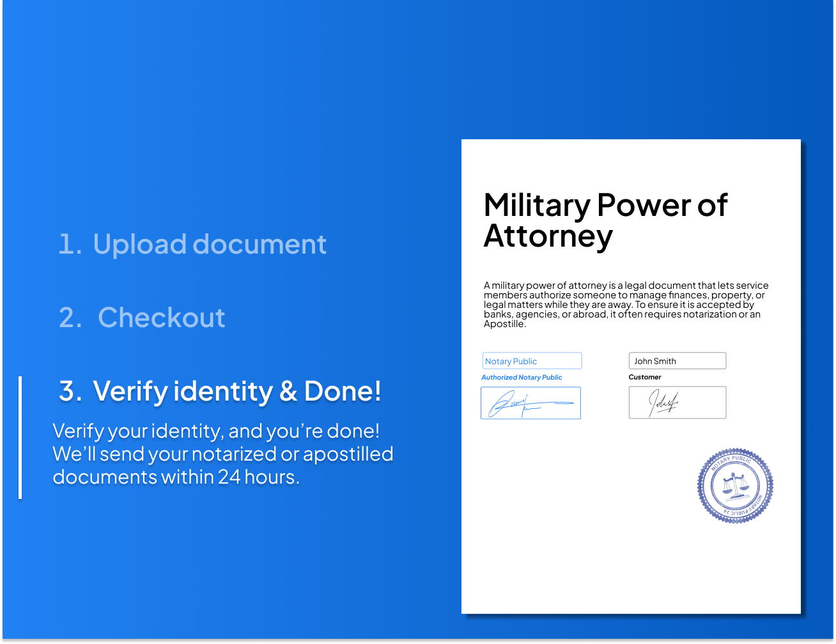Viewport: 836px width, 644px height.
Task: Click the blue notary signature box
Action: click(x=530, y=403)
